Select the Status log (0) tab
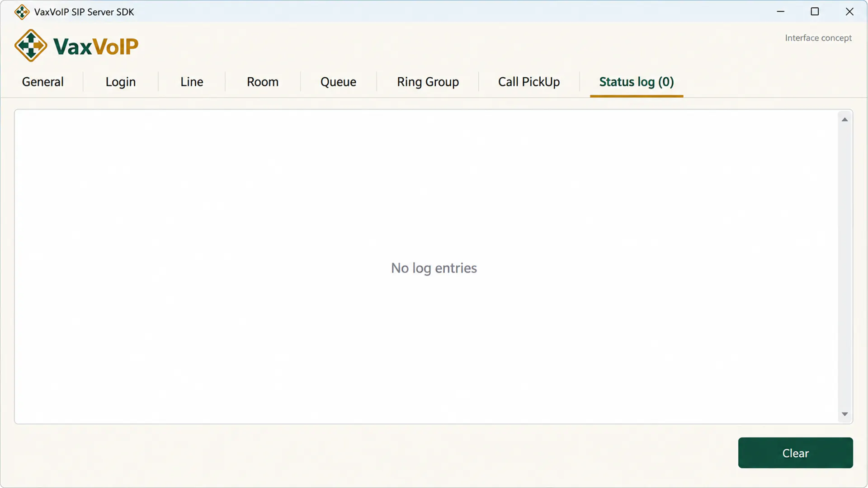The width and height of the screenshot is (868, 488). [x=637, y=82]
